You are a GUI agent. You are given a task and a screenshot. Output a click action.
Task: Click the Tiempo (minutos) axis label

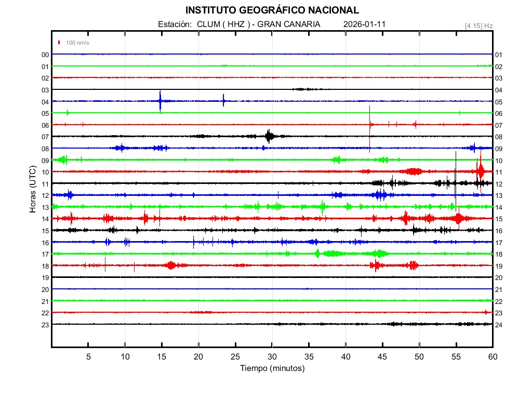pos(272,368)
